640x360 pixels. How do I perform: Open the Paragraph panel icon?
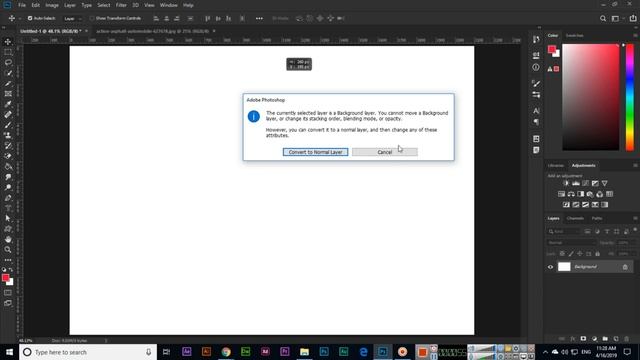[536, 122]
